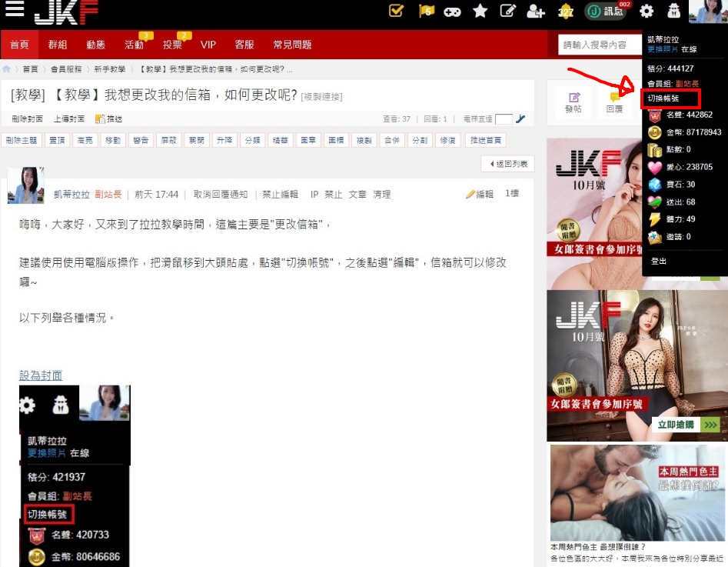Click the add friend icon

[535, 11]
